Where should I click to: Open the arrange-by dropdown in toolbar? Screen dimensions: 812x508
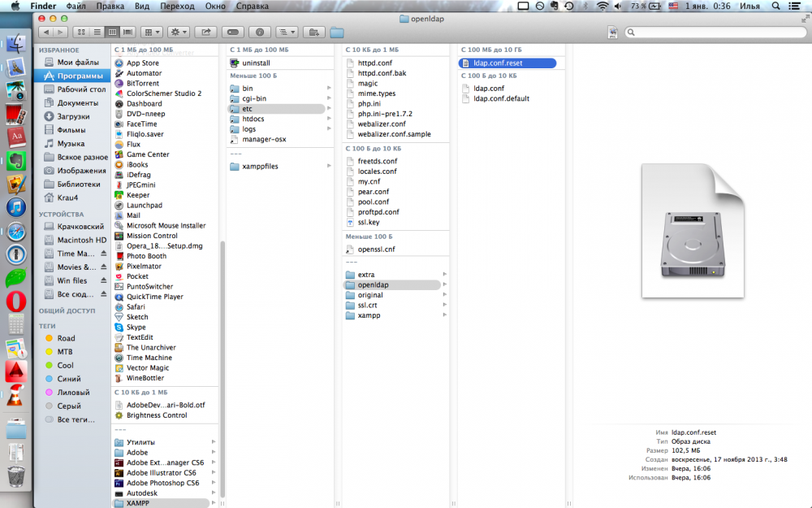[x=151, y=33]
